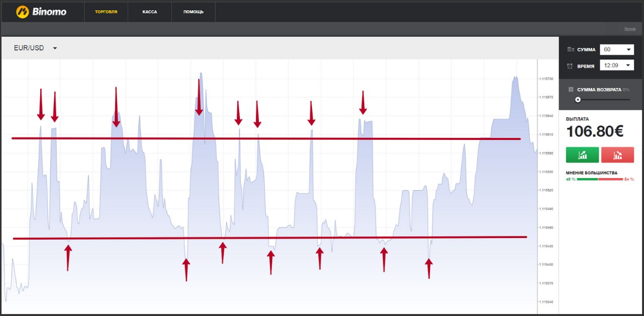Click the 1.115520 price axis label

tap(546, 190)
